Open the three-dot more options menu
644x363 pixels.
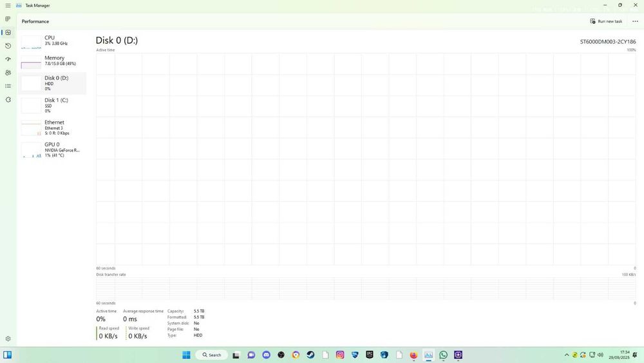tap(635, 21)
